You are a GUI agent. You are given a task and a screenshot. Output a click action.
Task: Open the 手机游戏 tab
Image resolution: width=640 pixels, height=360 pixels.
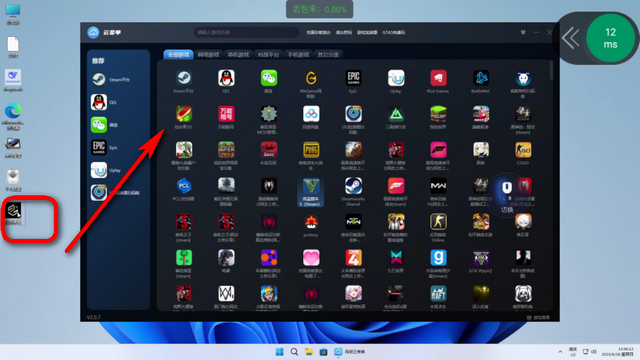[298, 54]
